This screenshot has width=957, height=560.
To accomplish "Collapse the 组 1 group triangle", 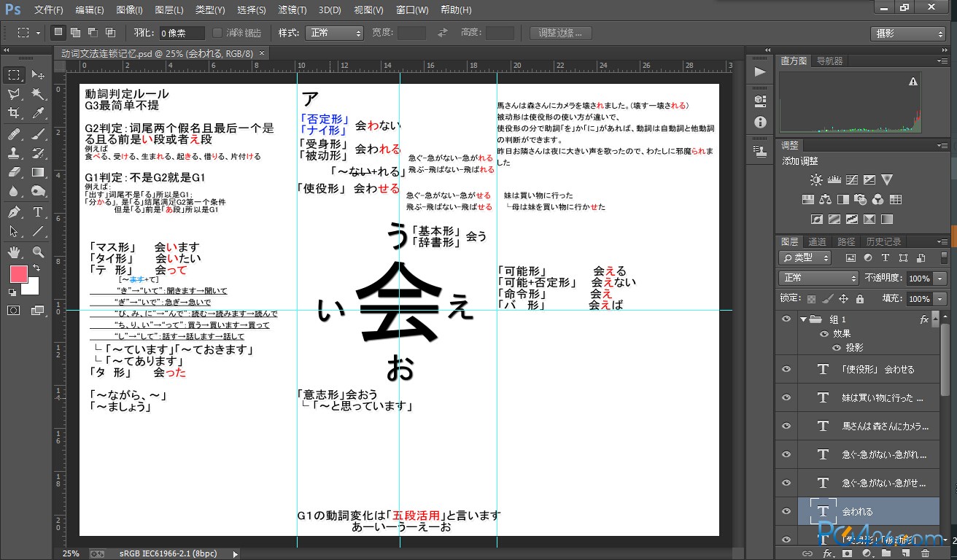I will (802, 319).
